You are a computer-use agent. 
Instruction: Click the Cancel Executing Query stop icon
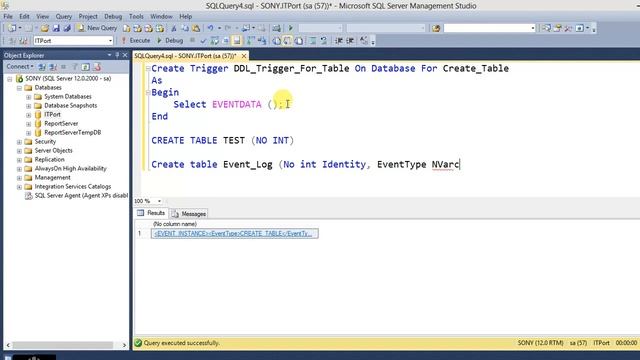pyautogui.click(x=192, y=40)
